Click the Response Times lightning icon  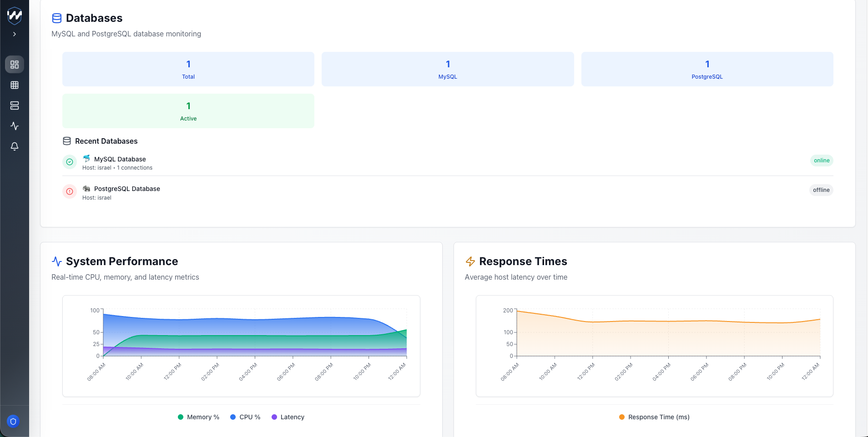pyautogui.click(x=470, y=261)
